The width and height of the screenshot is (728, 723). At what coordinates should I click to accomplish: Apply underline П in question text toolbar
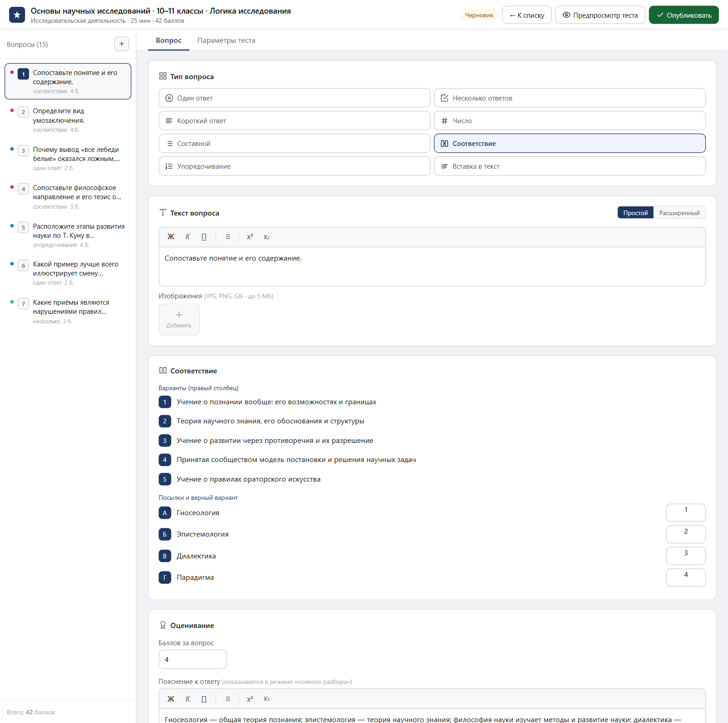(204, 237)
